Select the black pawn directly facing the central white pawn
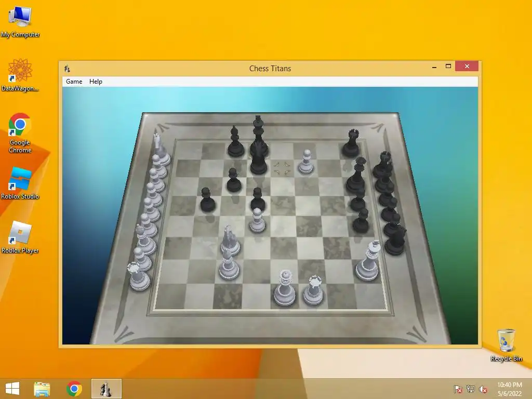This screenshot has height=399, width=532. (258, 199)
